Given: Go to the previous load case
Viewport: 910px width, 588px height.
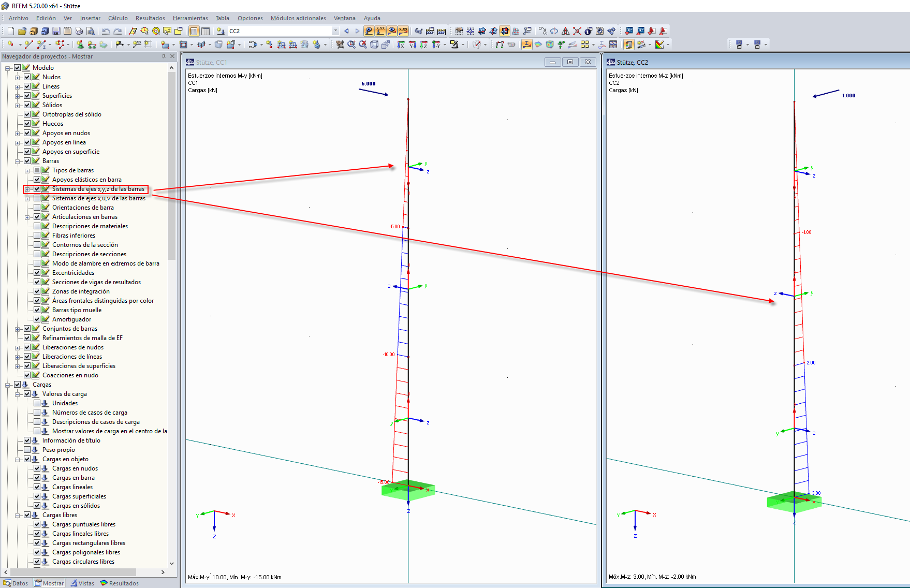Looking at the screenshot, I should coord(346,31).
